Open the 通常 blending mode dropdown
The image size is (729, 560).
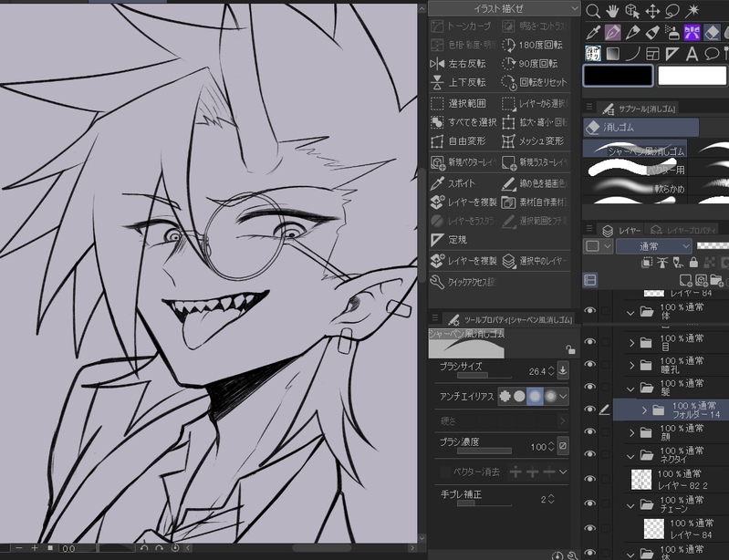pyautogui.click(x=653, y=246)
